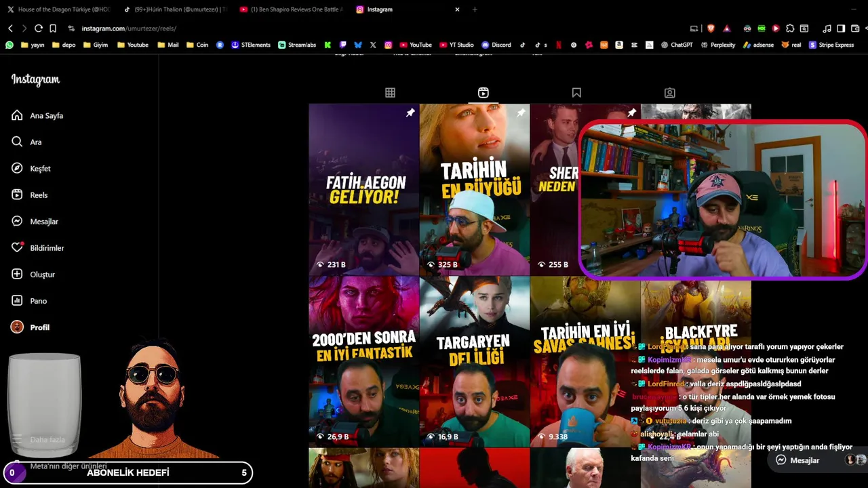Open the 2000'den Sonra En İyi Fantastik reel

pos(363,362)
